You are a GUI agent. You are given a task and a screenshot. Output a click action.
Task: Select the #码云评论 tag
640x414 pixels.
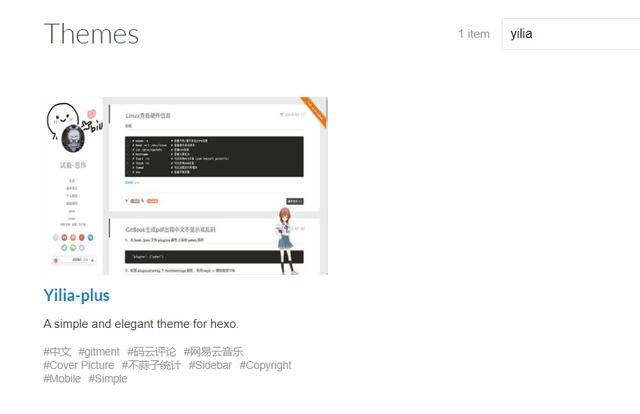[x=151, y=352]
